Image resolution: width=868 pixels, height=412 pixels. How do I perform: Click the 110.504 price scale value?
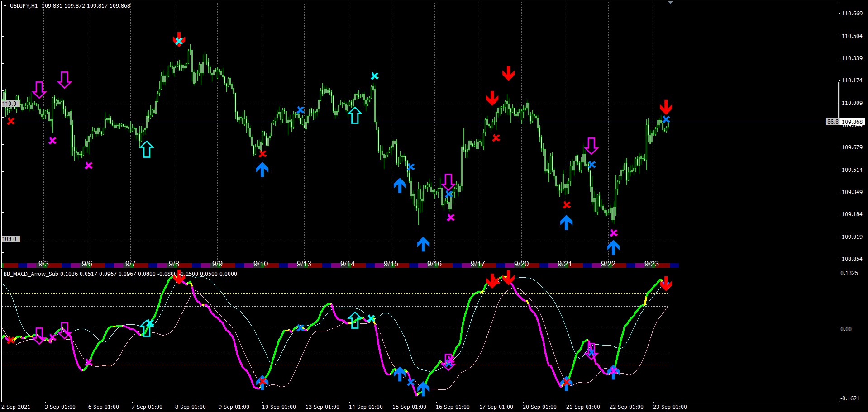(x=852, y=36)
